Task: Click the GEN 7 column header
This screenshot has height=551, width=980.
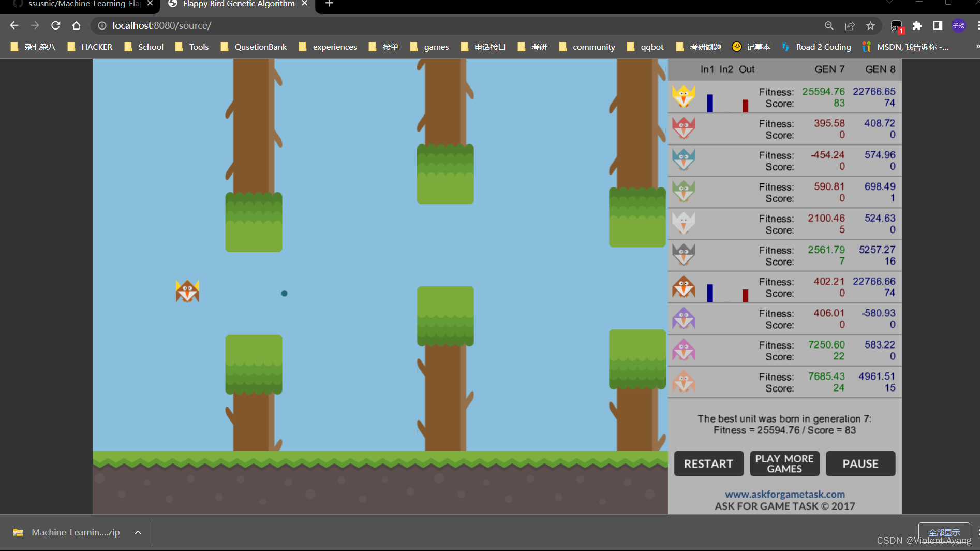Action: (x=829, y=69)
